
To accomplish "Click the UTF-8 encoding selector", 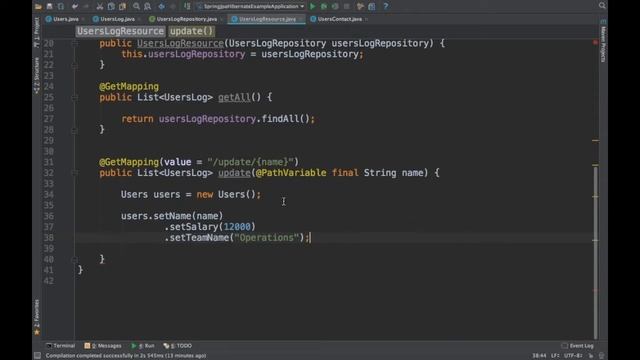I will point(573,356).
